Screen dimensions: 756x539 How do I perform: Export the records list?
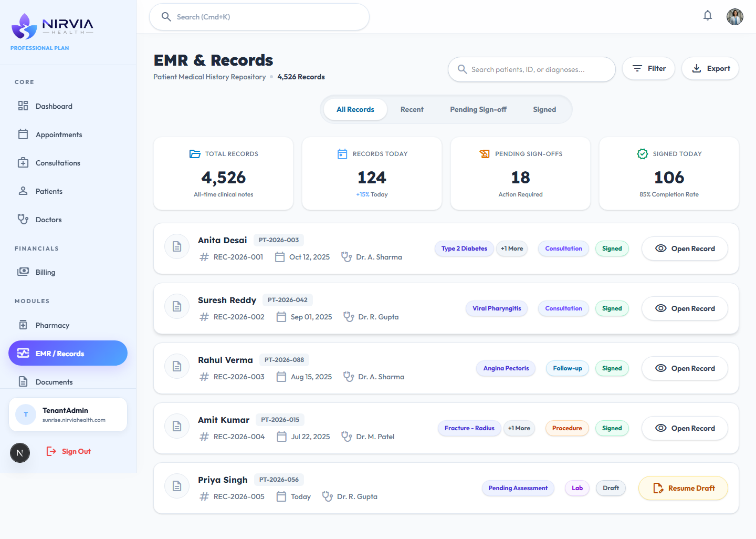[x=710, y=68]
